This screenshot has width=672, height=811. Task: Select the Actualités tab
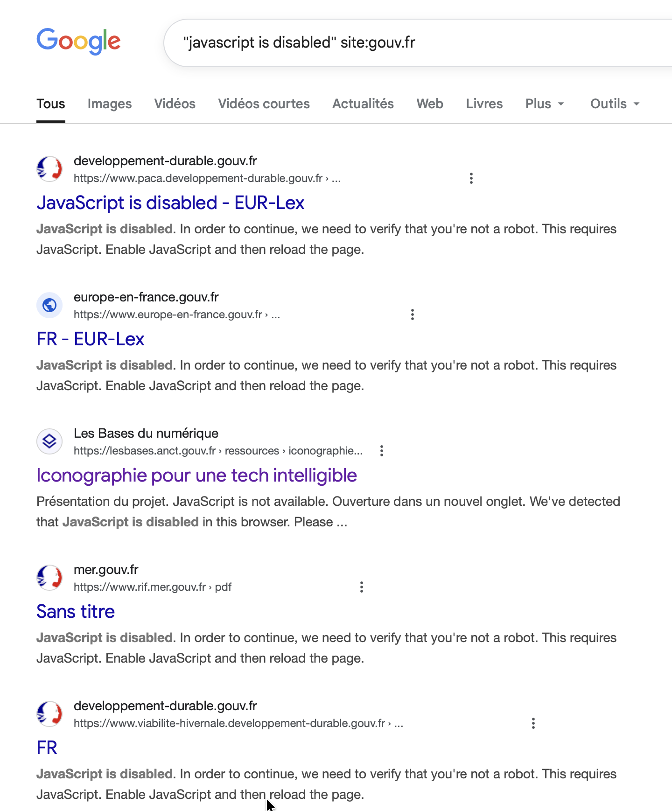[x=363, y=104]
